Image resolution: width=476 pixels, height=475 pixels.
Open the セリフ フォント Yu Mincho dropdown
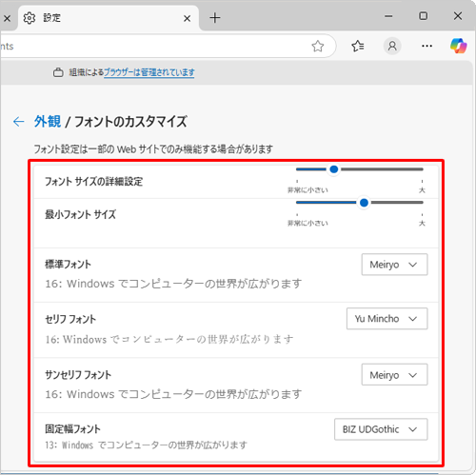point(387,319)
